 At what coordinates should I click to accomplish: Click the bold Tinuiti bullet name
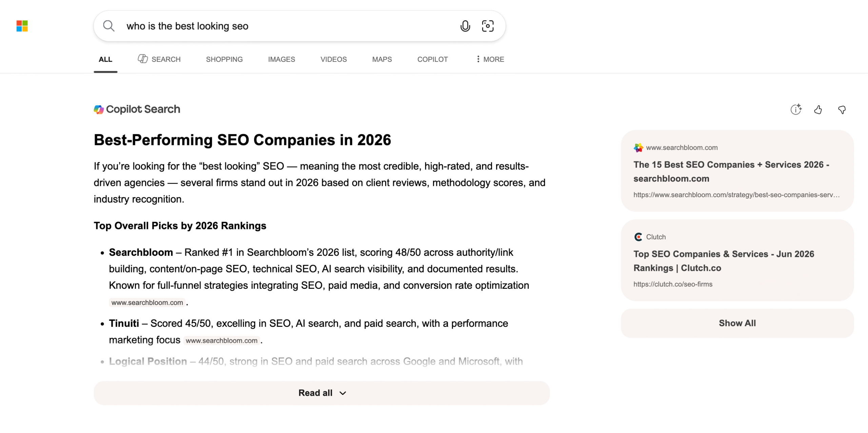124,323
